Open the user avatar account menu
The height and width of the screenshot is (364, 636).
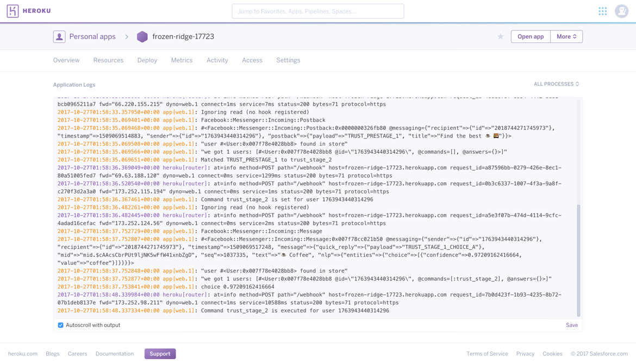621,11
